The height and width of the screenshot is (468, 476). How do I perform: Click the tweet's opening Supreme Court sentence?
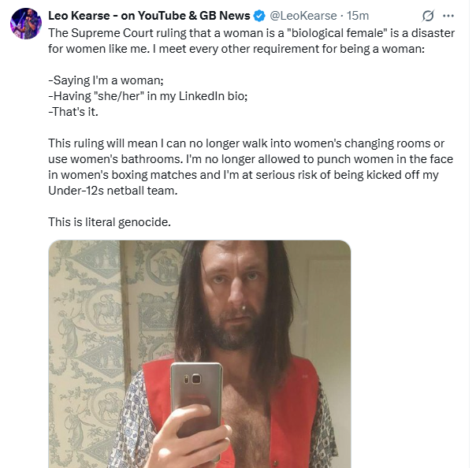pos(236,33)
